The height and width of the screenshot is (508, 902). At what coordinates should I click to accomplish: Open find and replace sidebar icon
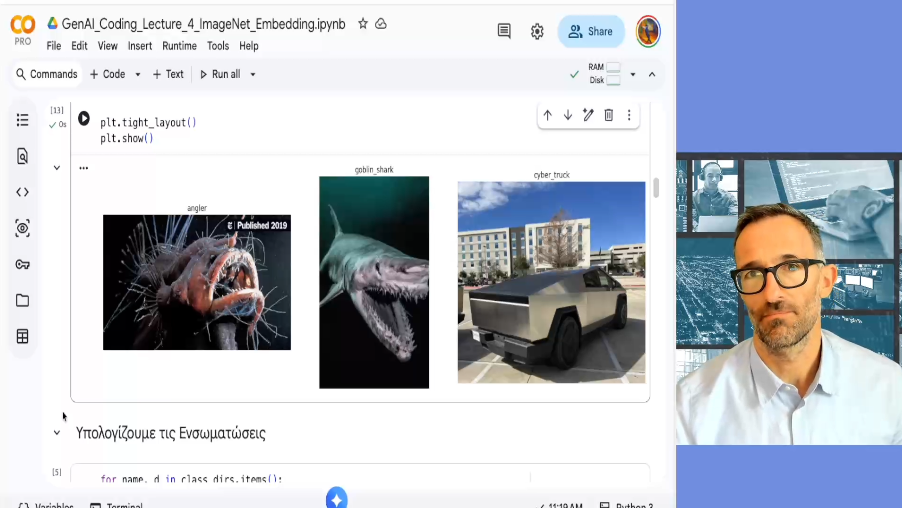22,156
